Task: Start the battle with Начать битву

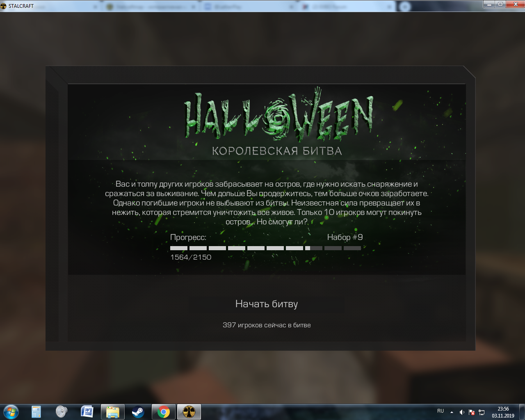Action: (x=267, y=304)
